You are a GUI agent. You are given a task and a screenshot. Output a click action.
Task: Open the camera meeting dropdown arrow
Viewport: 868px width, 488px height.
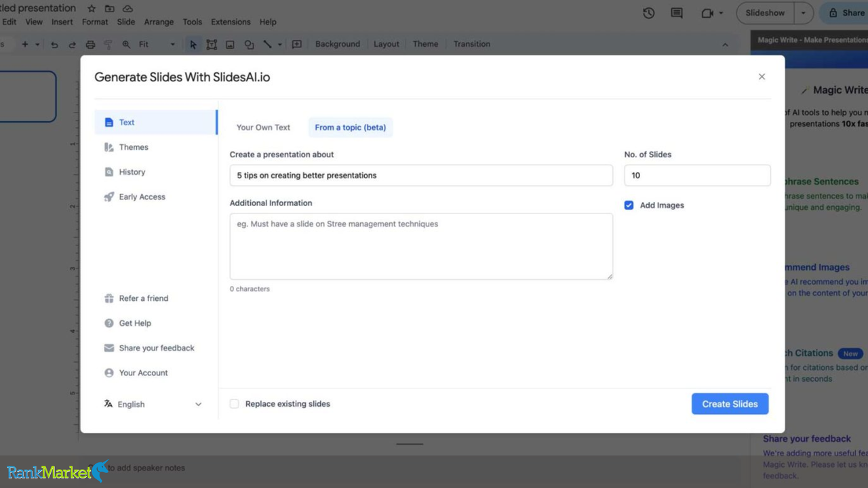[x=722, y=13]
